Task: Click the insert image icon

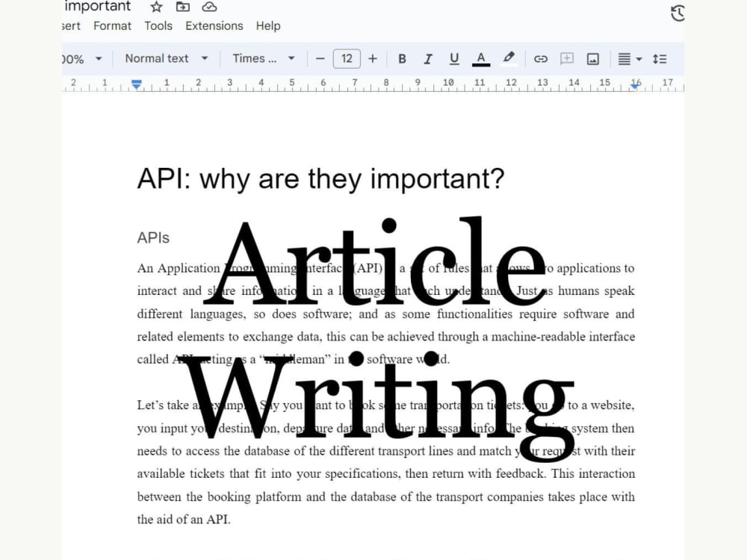Action: point(592,59)
